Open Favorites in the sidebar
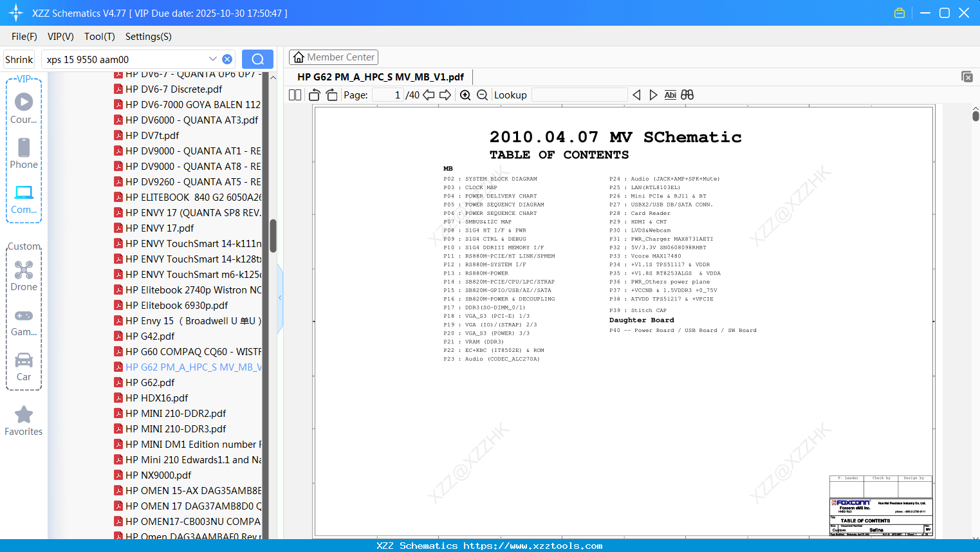The image size is (980, 552). click(x=24, y=421)
